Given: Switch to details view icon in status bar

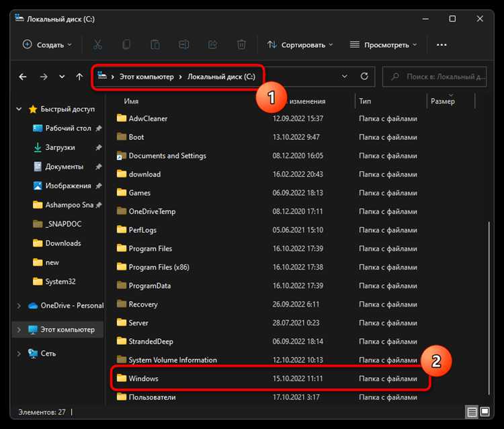Looking at the screenshot, I should click(472, 412).
